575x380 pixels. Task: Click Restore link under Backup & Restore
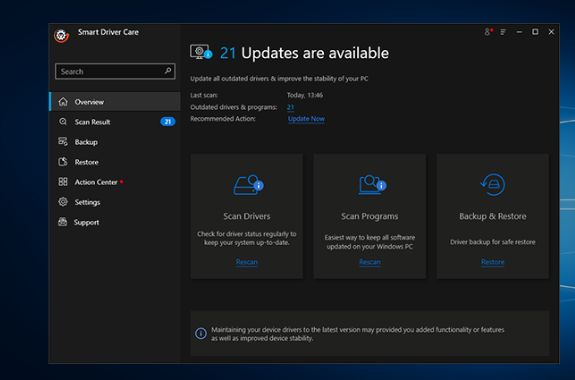tap(492, 262)
